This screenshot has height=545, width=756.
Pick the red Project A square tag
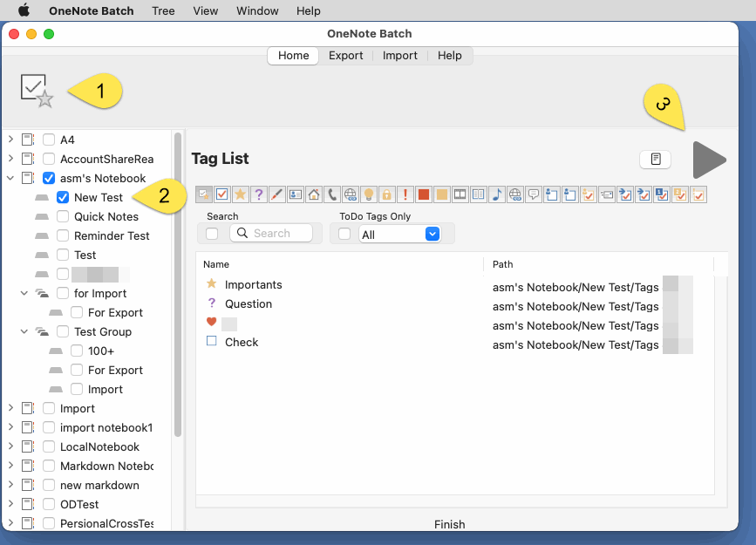tap(424, 194)
